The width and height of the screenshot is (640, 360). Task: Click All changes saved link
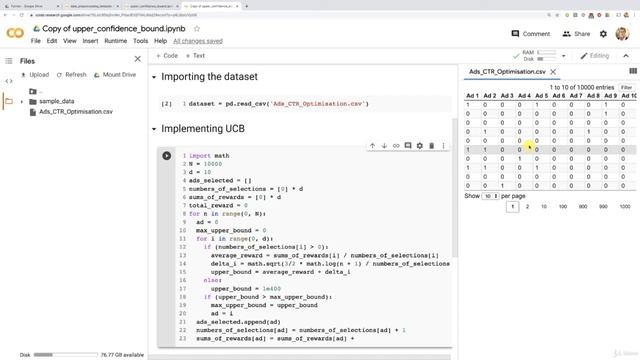[198, 41]
